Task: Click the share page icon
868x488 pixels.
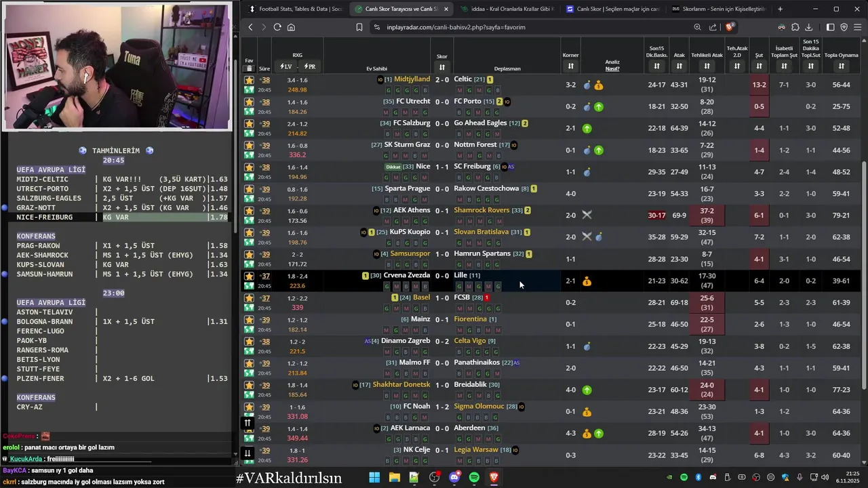Action: [x=713, y=27]
